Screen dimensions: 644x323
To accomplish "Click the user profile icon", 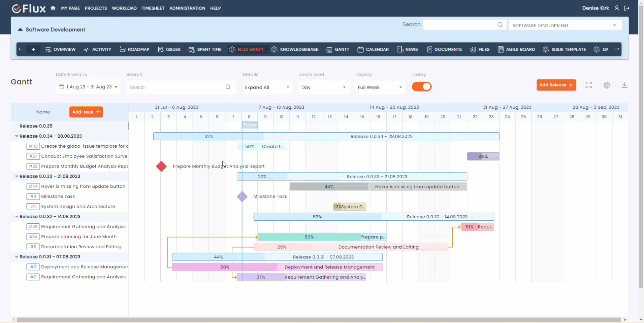I will coord(617,8).
